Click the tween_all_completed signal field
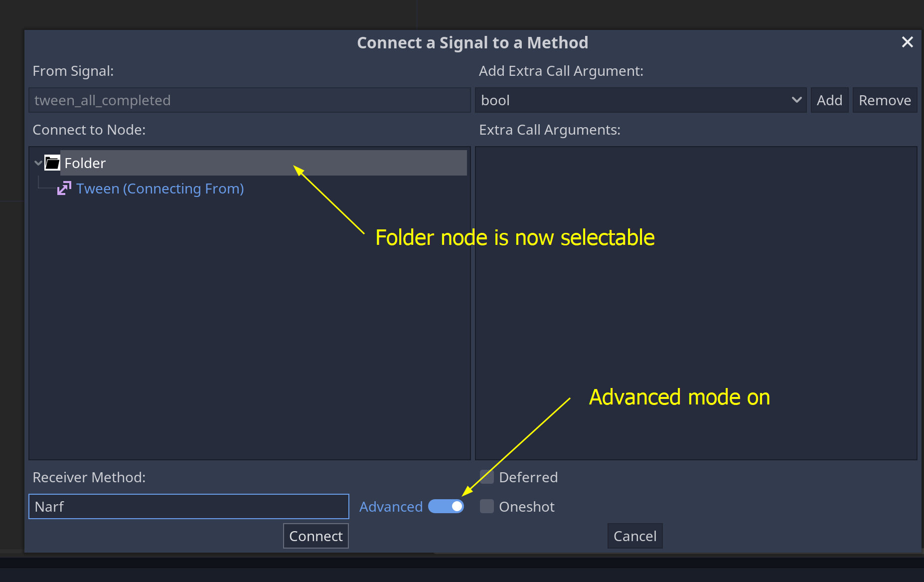 click(x=249, y=100)
